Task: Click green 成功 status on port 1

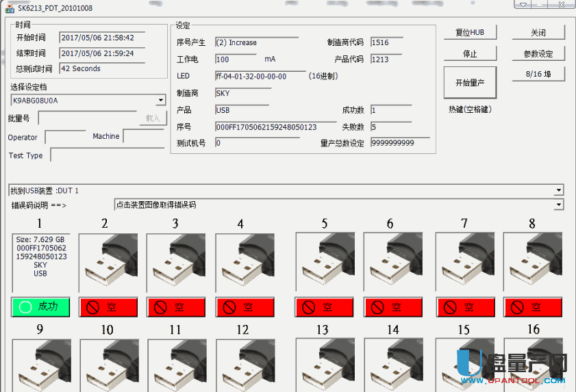Action: click(40, 307)
